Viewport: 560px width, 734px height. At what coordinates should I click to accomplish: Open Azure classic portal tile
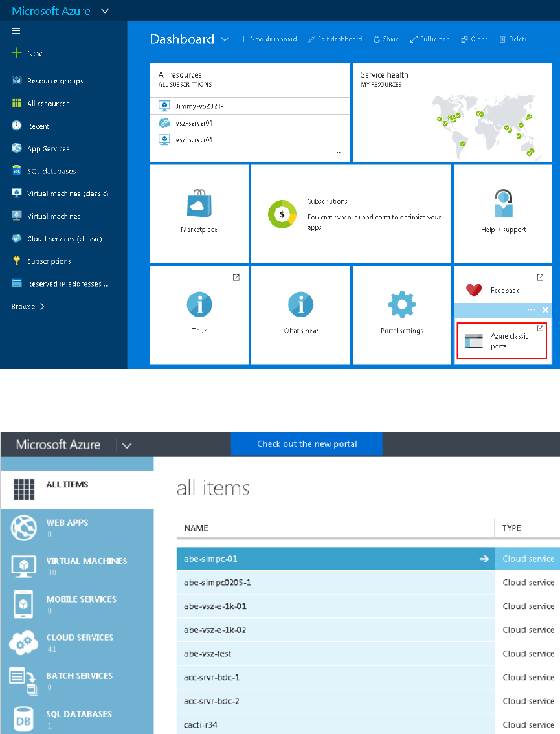[502, 340]
